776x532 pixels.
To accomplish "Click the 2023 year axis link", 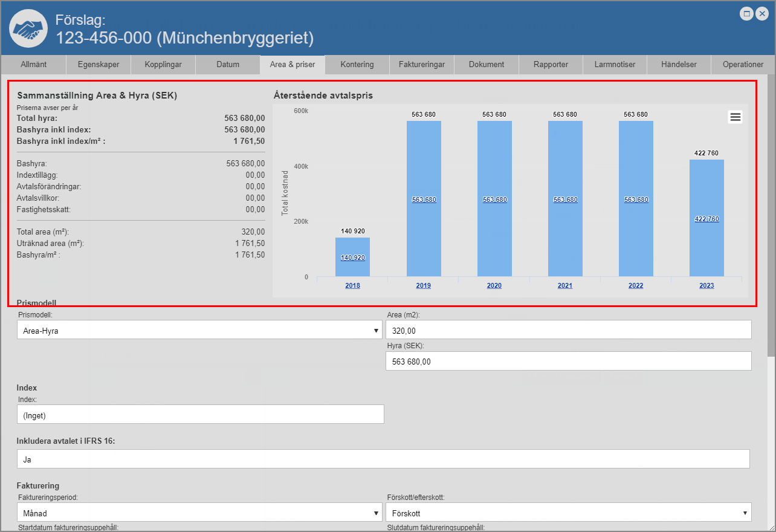I will pos(706,285).
